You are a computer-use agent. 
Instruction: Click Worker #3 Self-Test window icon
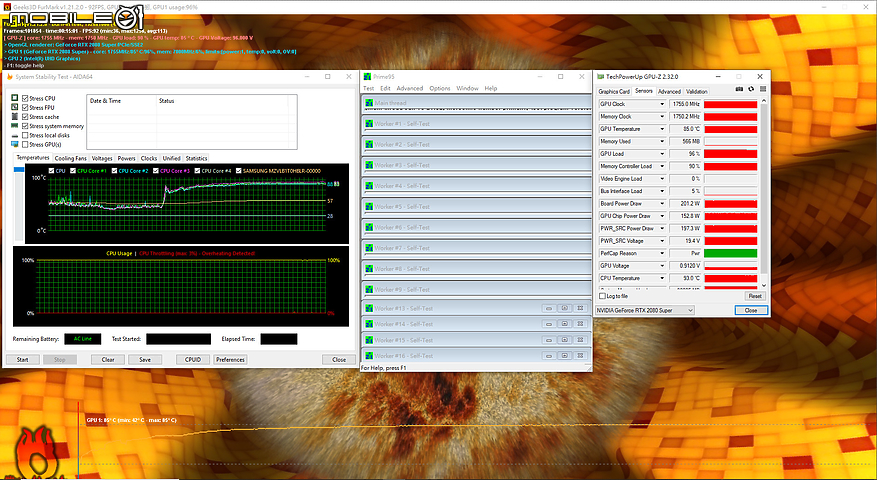369,165
